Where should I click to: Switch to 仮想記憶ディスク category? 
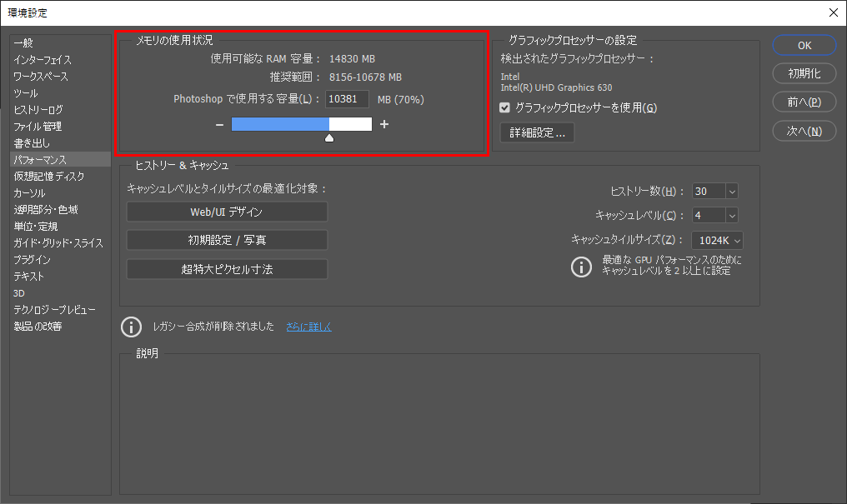tap(48, 177)
